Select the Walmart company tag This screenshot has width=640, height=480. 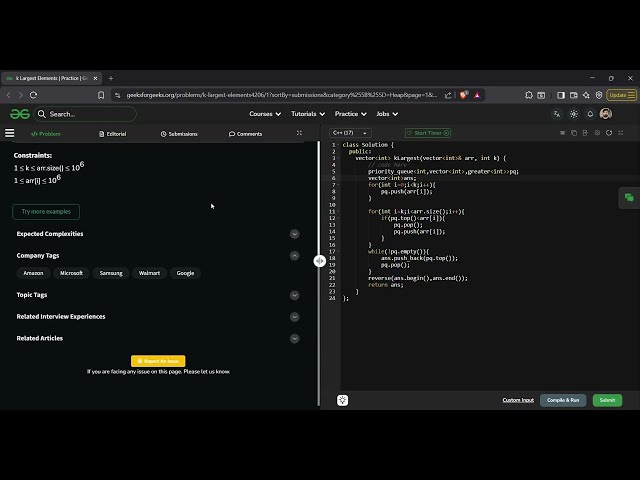149,273
